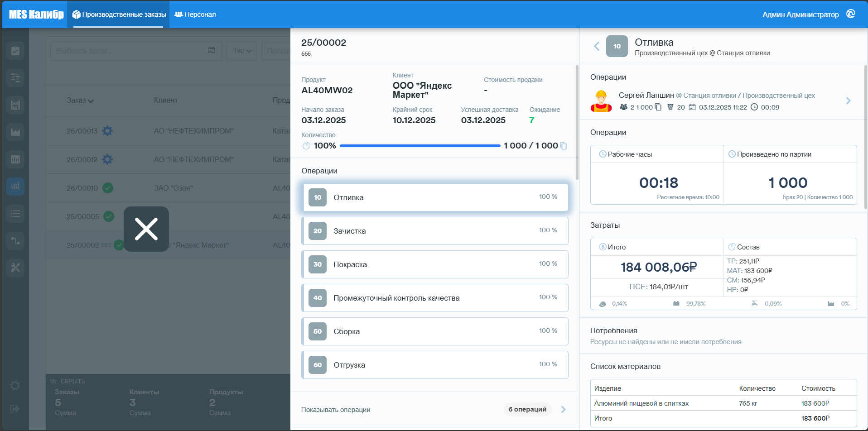Open calendar icon in date field
The image size is (868, 431).
212,50
